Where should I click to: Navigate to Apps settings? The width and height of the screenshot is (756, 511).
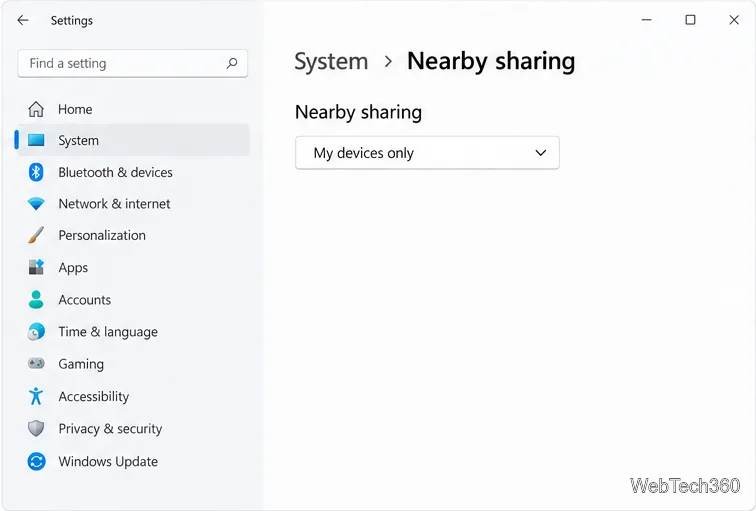click(x=134, y=267)
